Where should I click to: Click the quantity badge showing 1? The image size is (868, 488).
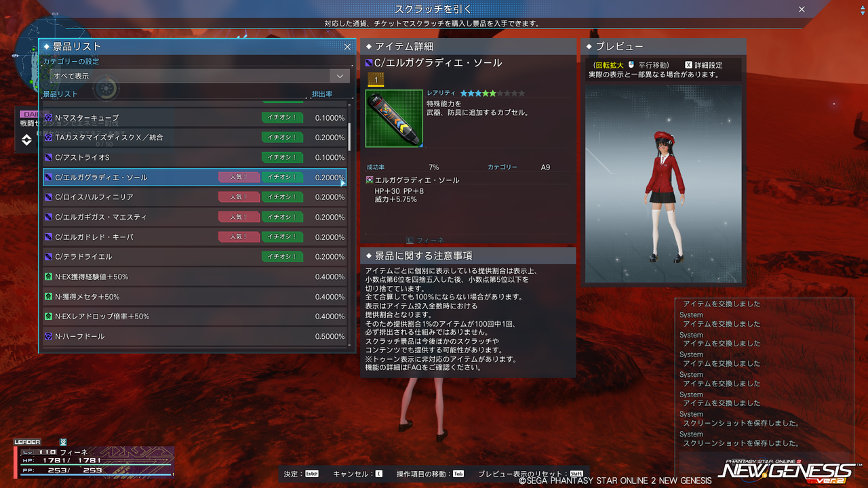376,80
